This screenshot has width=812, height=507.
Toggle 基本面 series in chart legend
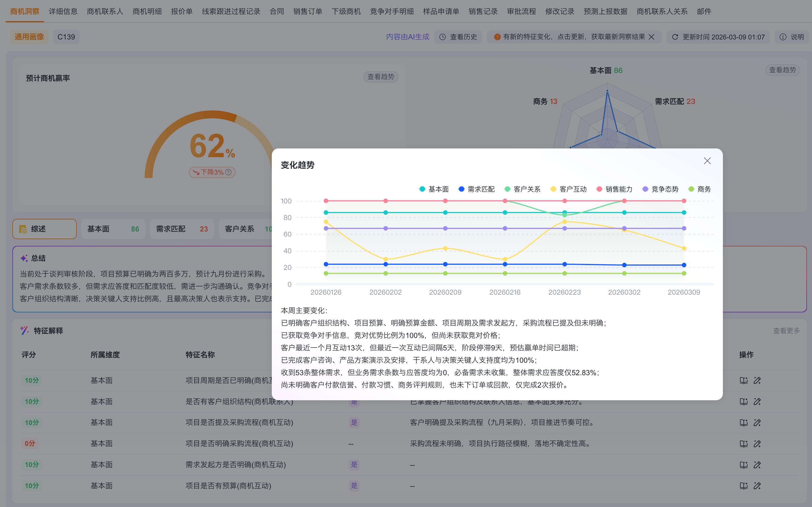coord(434,189)
